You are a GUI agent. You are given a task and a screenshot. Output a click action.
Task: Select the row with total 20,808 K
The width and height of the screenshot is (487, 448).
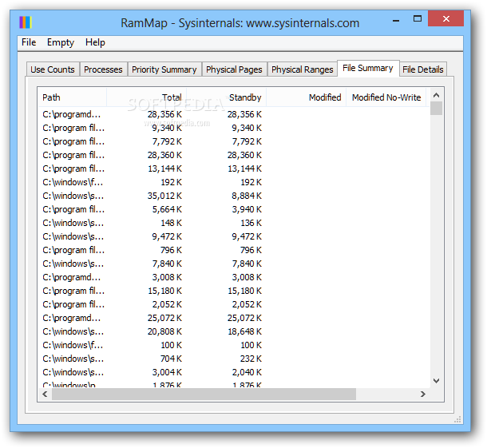(234, 331)
